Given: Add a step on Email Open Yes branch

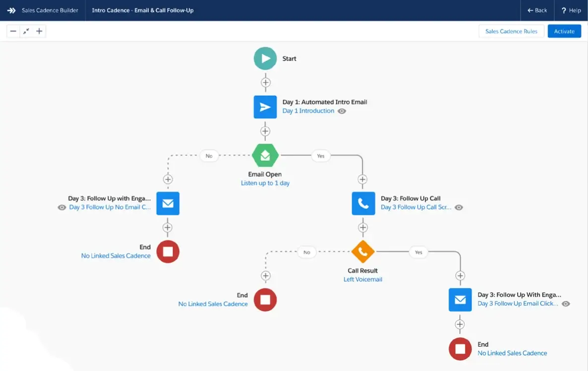Looking at the screenshot, I should [x=362, y=180].
